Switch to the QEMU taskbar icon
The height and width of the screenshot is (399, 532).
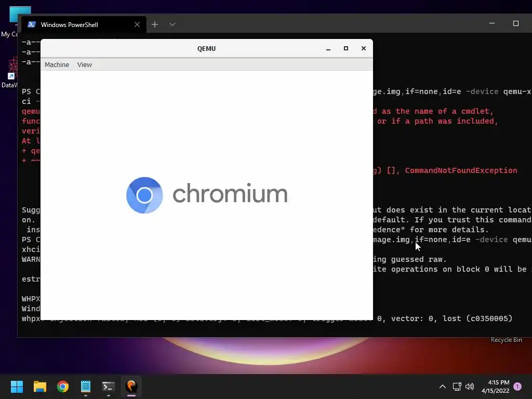[x=131, y=387]
